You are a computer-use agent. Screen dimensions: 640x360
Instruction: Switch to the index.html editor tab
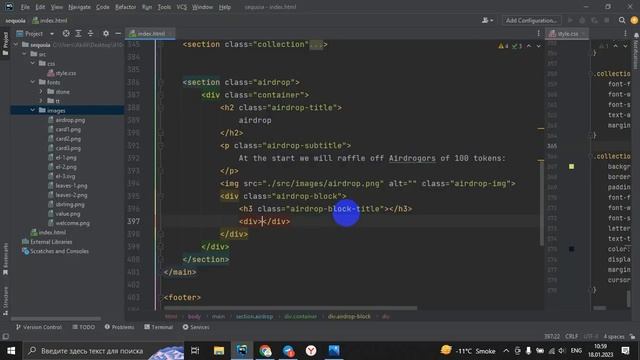point(151,33)
